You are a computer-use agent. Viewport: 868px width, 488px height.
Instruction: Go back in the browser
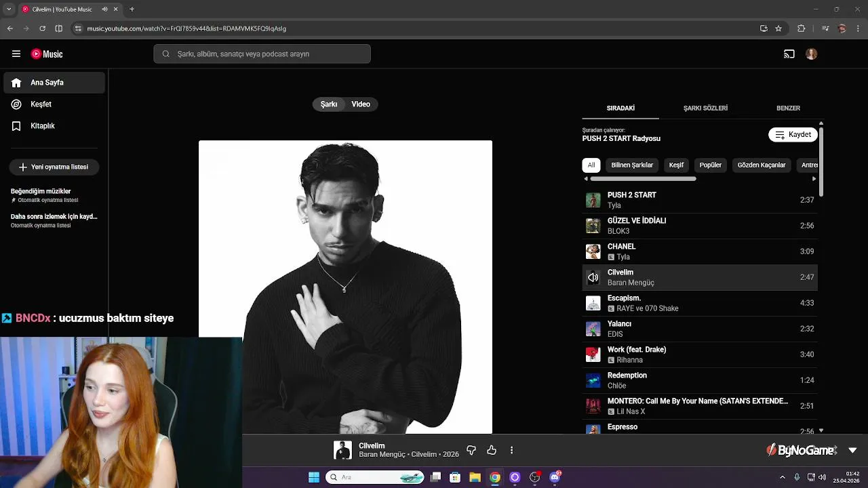[9, 28]
